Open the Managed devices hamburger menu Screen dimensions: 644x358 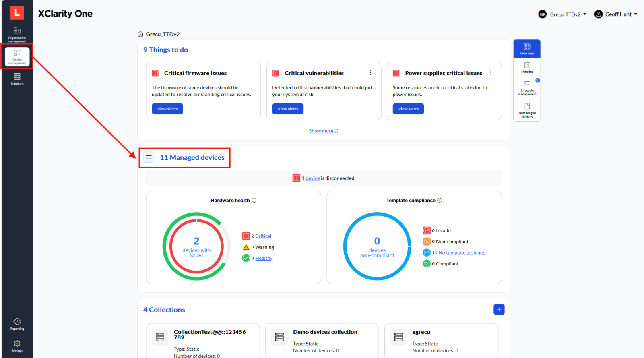[x=149, y=157]
